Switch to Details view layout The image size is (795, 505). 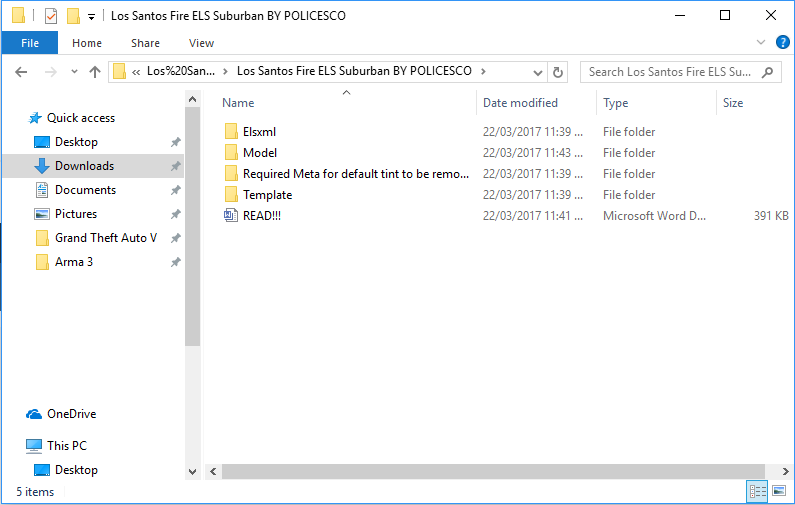[x=757, y=491]
